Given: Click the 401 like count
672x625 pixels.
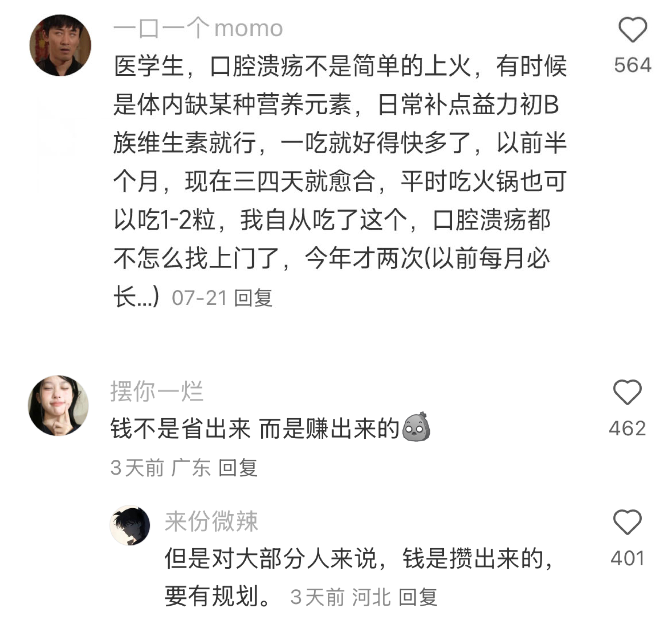Looking at the screenshot, I should (627, 558).
